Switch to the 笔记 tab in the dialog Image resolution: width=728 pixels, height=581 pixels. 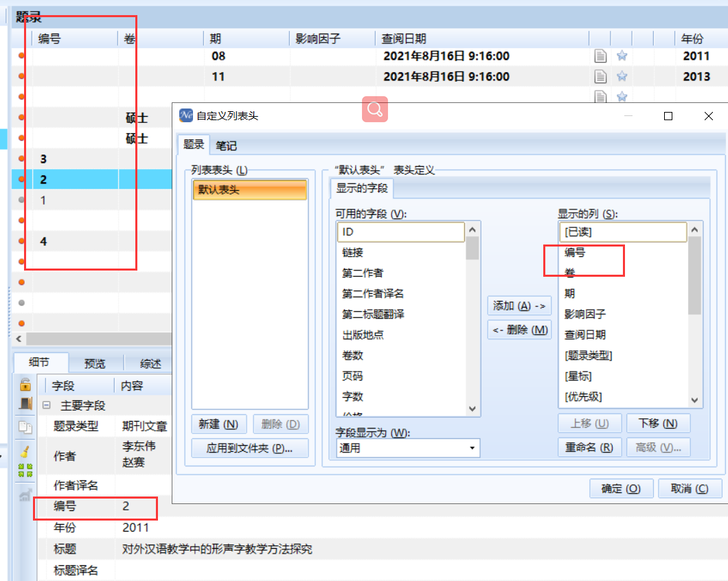click(x=226, y=145)
